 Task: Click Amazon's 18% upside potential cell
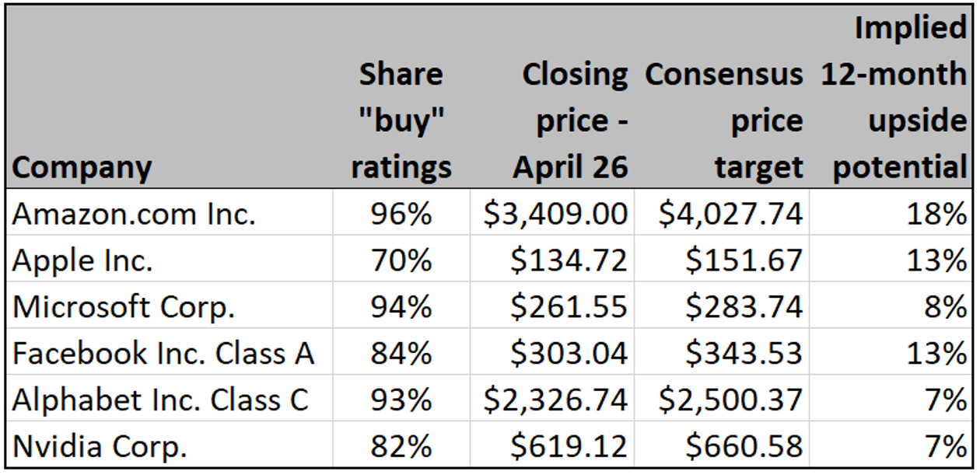(x=939, y=214)
